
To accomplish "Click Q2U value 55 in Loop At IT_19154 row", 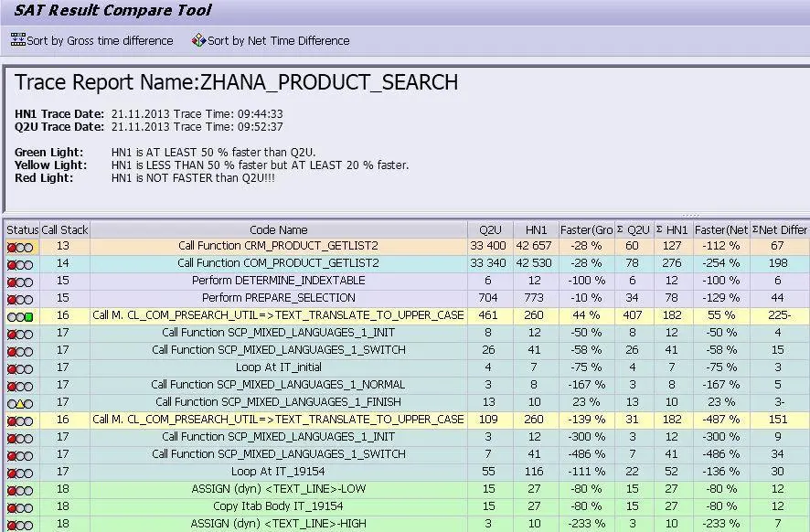I will (x=488, y=472).
